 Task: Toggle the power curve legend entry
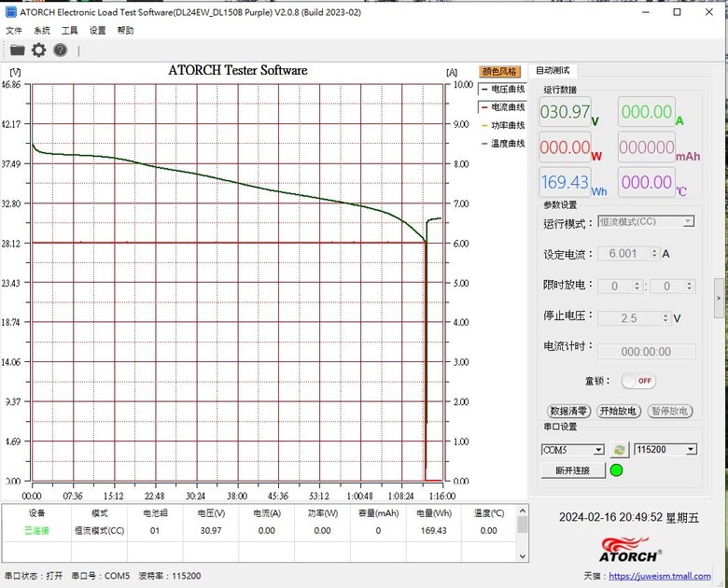point(503,125)
